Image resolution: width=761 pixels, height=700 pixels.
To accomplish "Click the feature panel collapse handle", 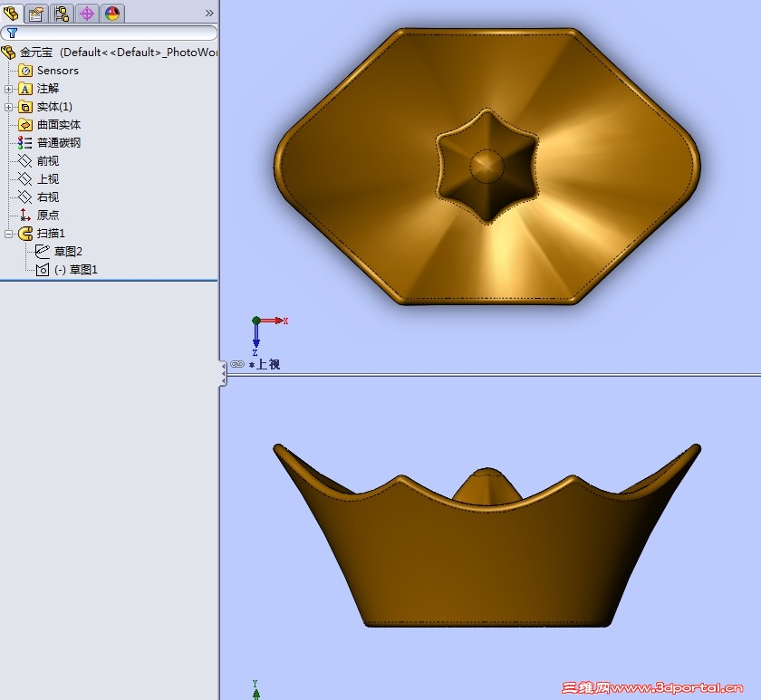I will (223, 373).
